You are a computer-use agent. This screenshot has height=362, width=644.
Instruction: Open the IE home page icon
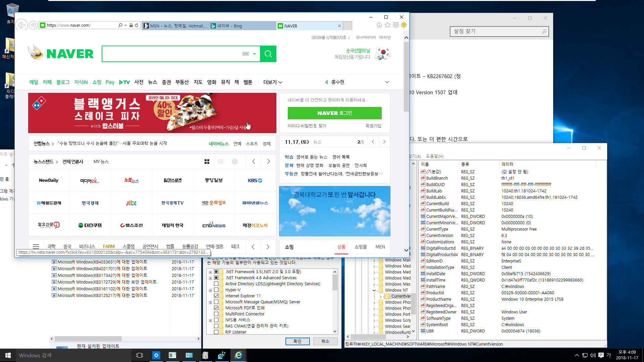pyautogui.click(x=379, y=25)
